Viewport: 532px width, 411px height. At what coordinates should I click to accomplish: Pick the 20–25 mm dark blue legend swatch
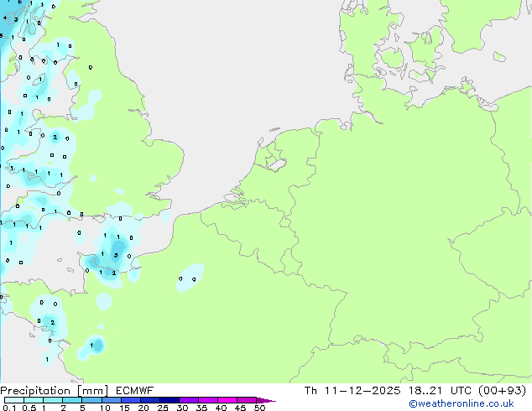pyautogui.click(x=153, y=400)
